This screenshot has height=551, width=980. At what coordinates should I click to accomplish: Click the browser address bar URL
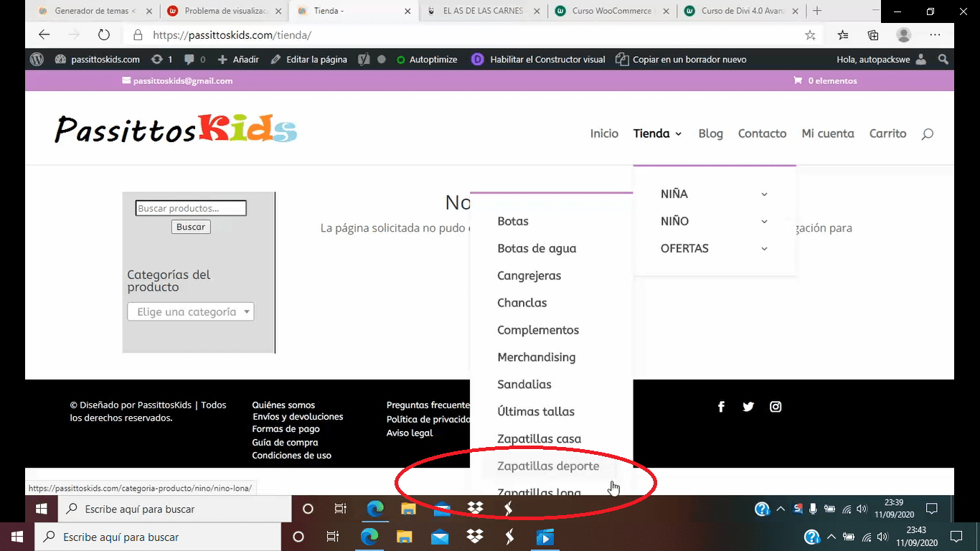click(232, 35)
